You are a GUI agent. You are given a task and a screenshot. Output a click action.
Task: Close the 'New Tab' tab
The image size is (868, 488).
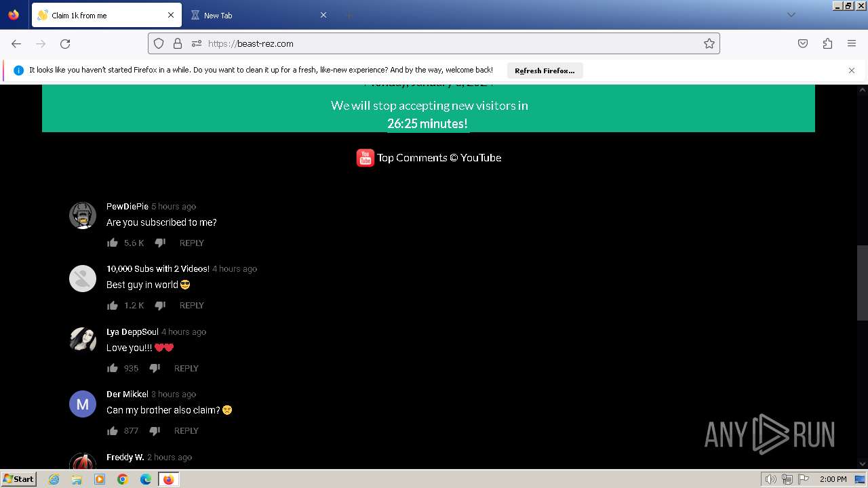tap(323, 15)
